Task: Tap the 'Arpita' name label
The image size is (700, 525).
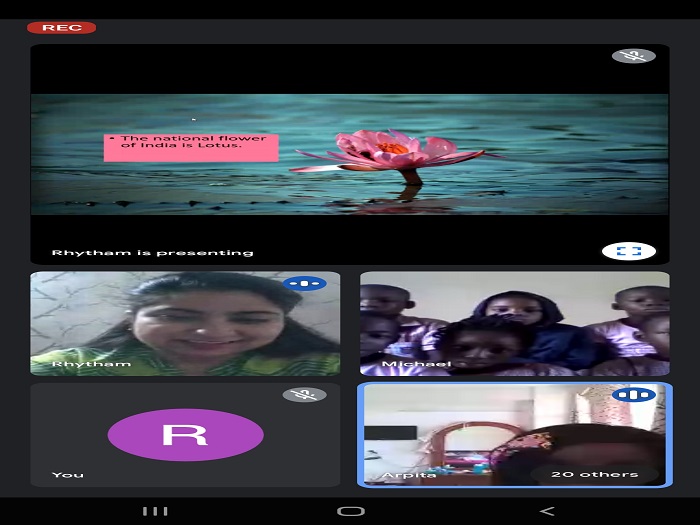Action: click(x=408, y=475)
